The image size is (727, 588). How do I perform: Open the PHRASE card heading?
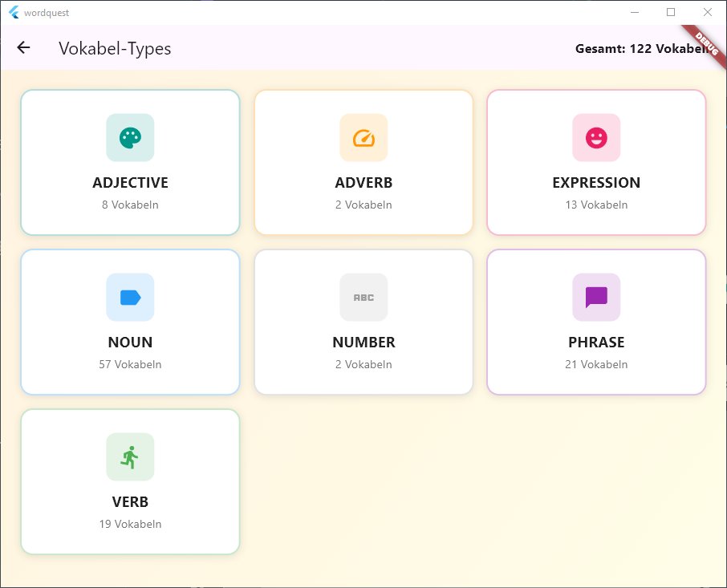pos(596,342)
